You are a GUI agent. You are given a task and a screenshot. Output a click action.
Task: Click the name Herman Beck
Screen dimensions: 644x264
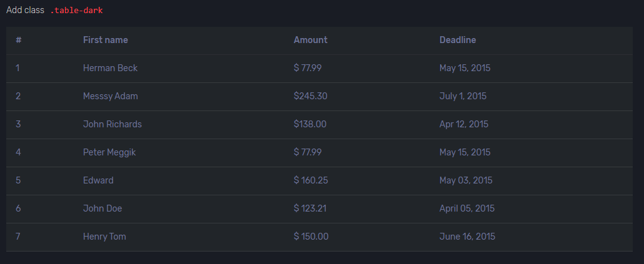pyautogui.click(x=110, y=68)
